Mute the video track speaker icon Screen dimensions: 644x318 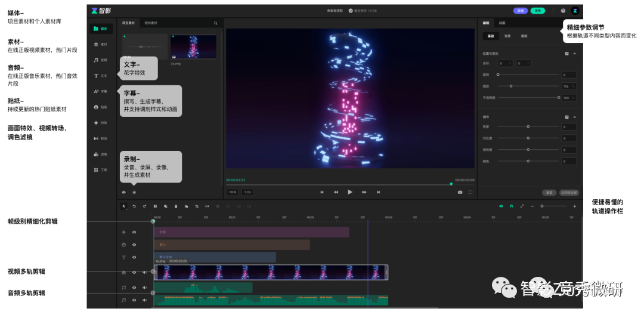[x=144, y=272]
